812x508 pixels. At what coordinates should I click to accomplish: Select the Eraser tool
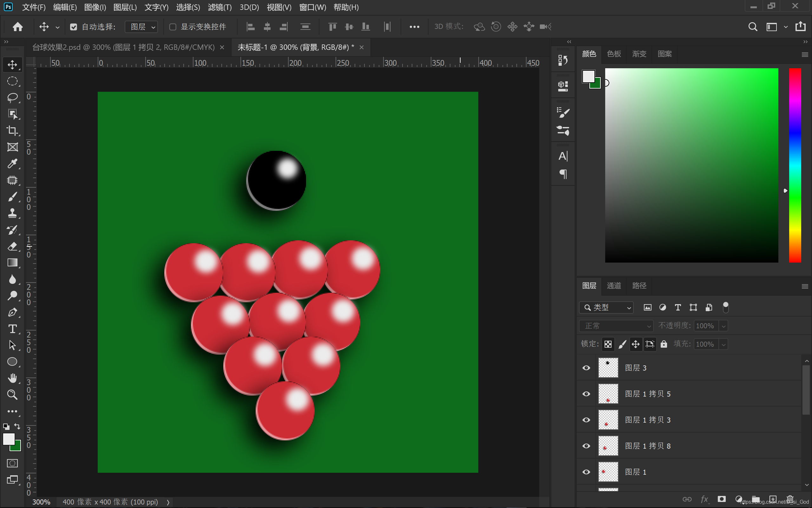coord(12,246)
